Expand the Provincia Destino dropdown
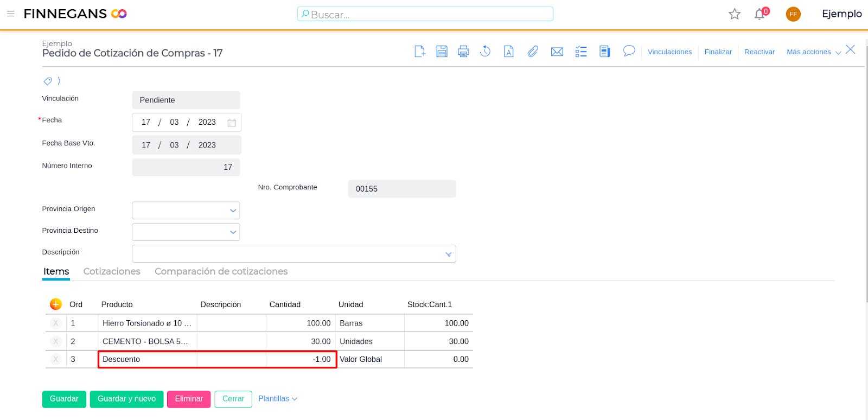Screen dimensions: 868x420 click(x=233, y=232)
